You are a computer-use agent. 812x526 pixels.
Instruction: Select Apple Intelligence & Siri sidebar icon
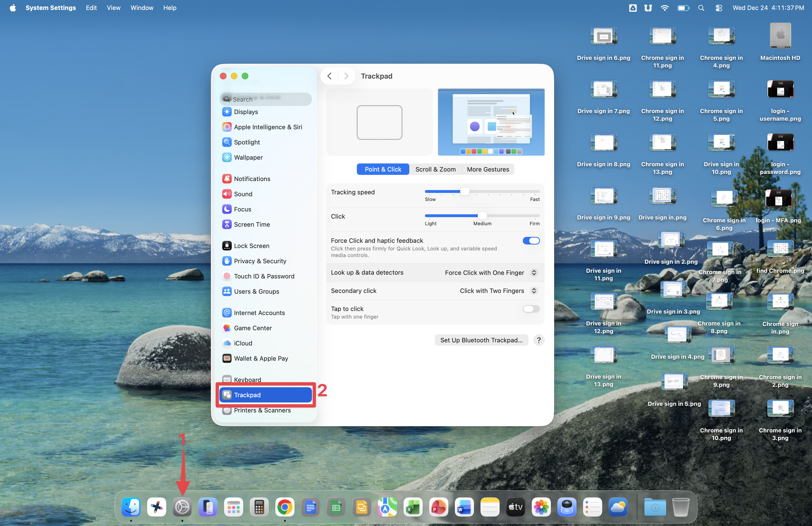tap(227, 127)
